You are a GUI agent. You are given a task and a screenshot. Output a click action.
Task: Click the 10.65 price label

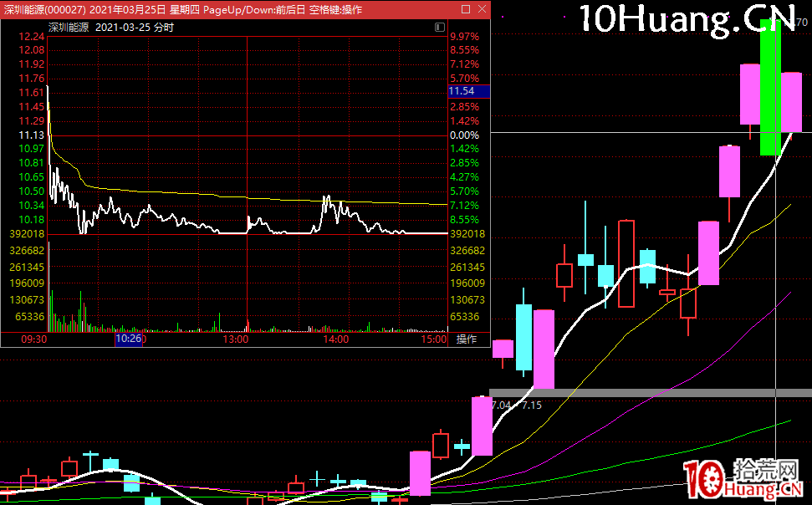[x=32, y=177]
